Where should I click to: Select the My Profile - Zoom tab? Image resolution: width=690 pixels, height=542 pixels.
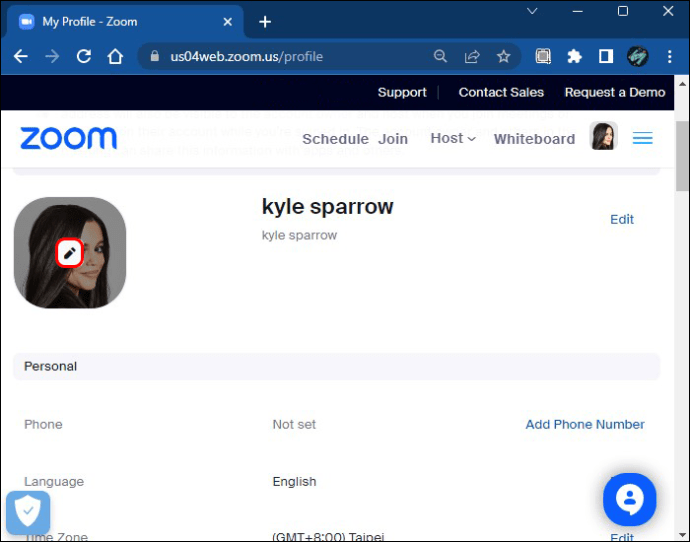tap(123, 22)
